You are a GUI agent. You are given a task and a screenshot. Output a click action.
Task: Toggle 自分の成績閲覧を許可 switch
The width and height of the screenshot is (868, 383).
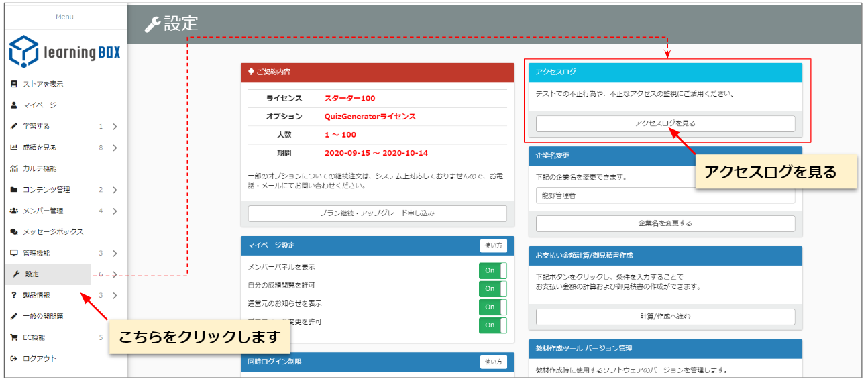tap(492, 288)
